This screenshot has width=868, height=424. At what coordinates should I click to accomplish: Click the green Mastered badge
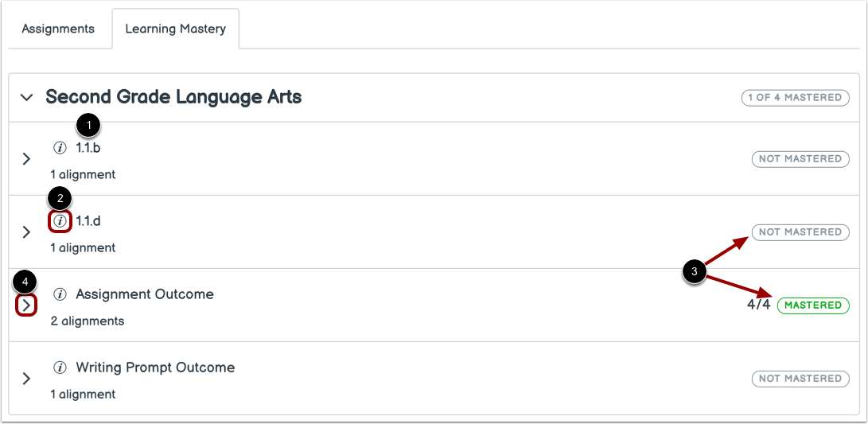[x=813, y=305]
